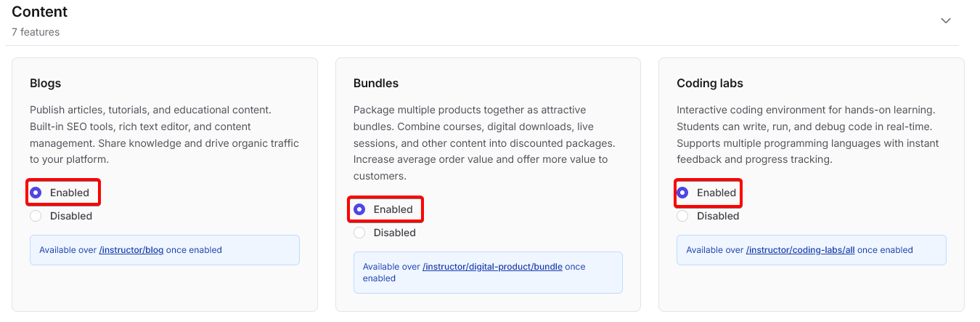Click the Content section heading
Viewport: 980px width, 322px height.
coord(40,12)
